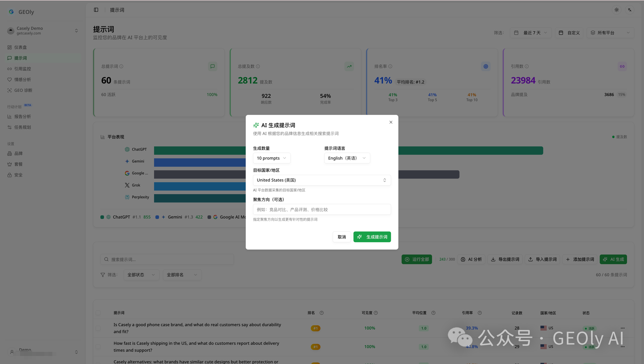
Task: Open 情感分析 in sidebar
Action: (43, 80)
